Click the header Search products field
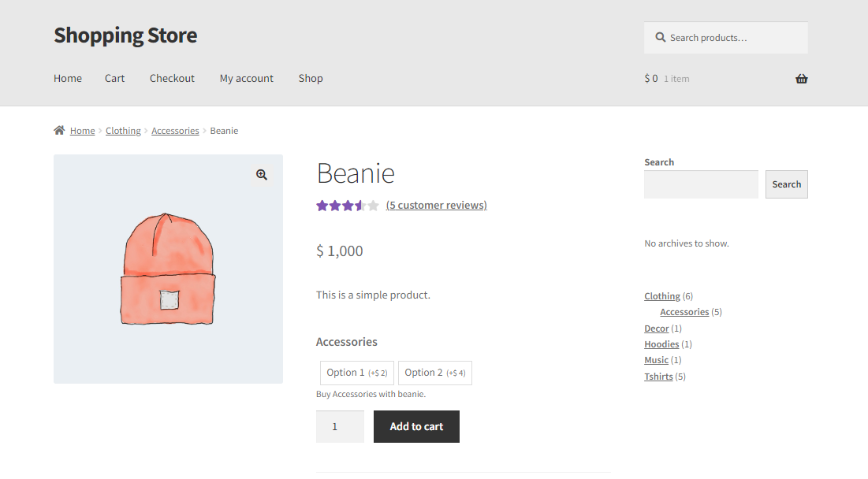 726,38
